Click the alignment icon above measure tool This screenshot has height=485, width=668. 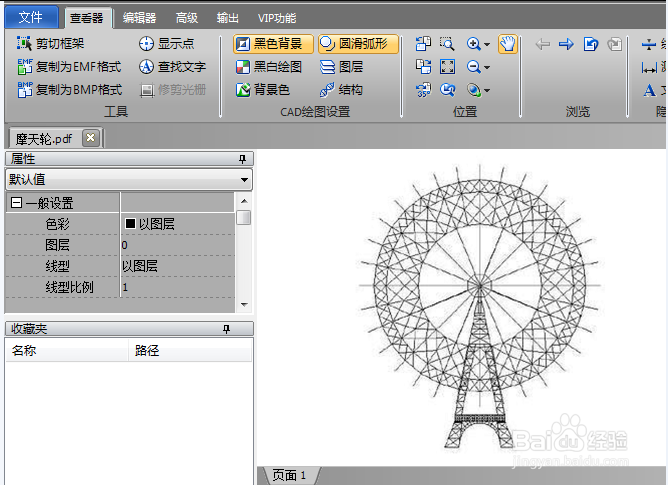click(x=649, y=44)
